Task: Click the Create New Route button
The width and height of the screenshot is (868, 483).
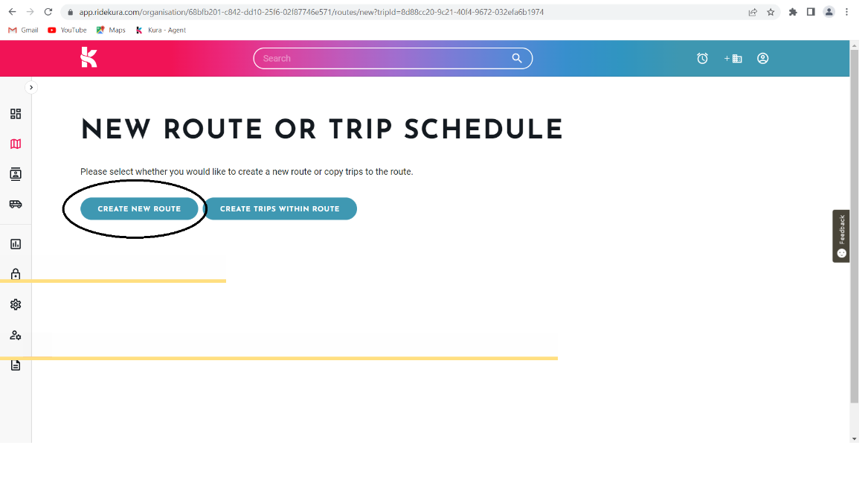Action: coord(139,209)
